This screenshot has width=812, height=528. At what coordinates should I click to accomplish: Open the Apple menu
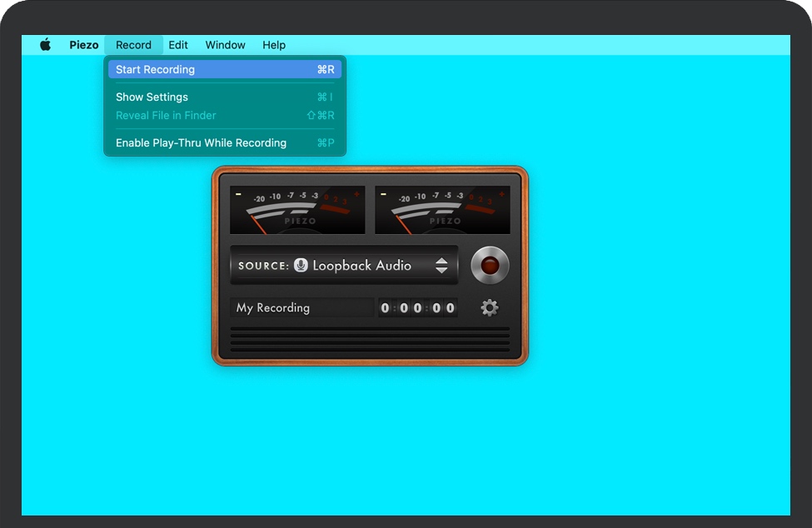[46, 45]
